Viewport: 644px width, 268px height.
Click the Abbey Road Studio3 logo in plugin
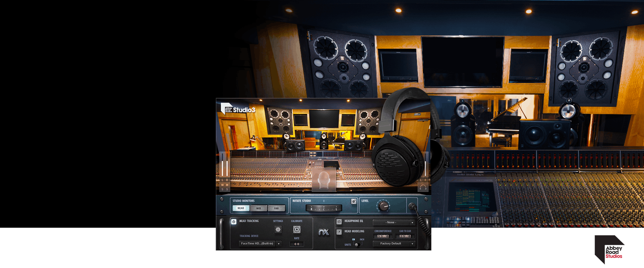[x=238, y=109]
